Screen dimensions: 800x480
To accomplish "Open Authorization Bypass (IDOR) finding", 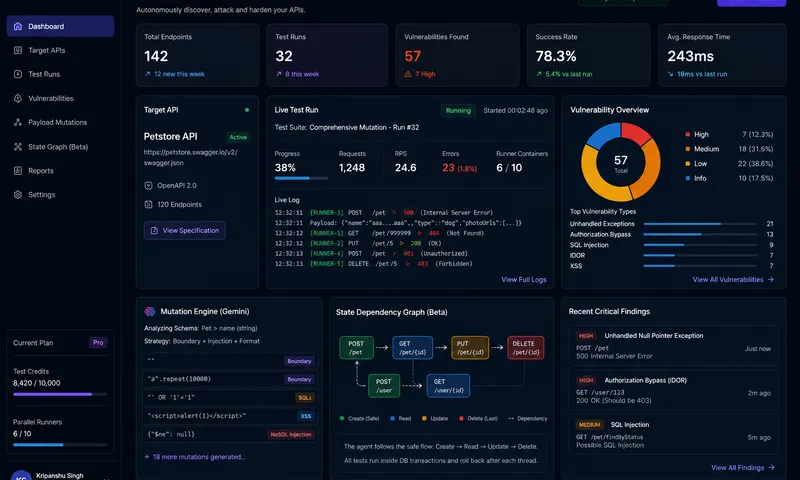I will (x=673, y=390).
